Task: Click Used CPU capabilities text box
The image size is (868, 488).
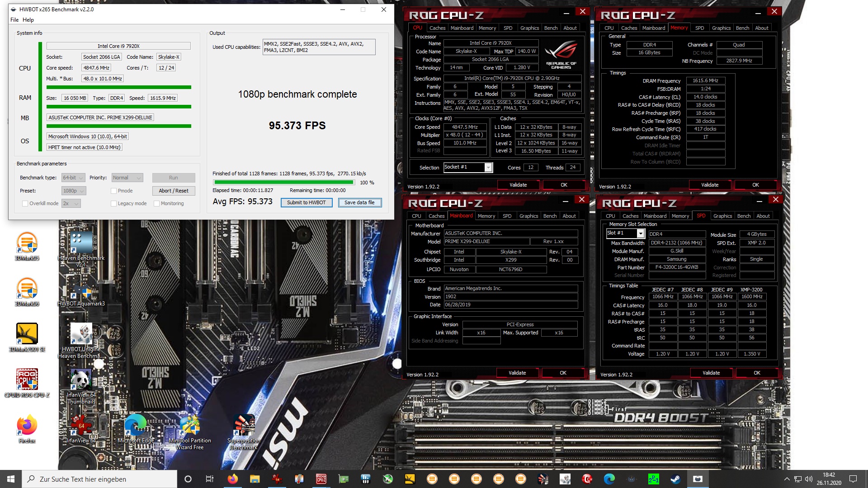Action: 319,47
